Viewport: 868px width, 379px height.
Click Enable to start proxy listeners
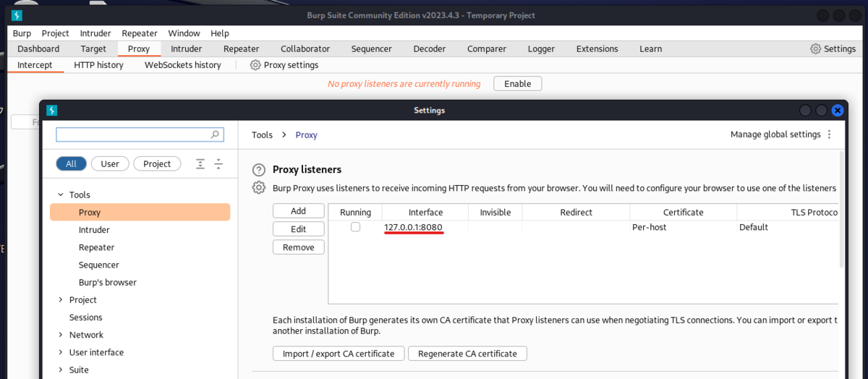pyautogui.click(x=517, y=84)
